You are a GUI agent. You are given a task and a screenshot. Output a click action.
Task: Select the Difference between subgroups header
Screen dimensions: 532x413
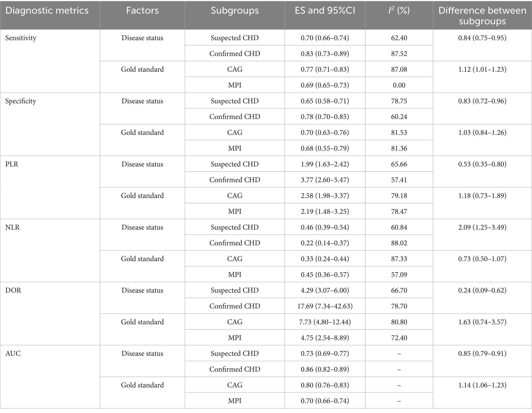[482, 15]
